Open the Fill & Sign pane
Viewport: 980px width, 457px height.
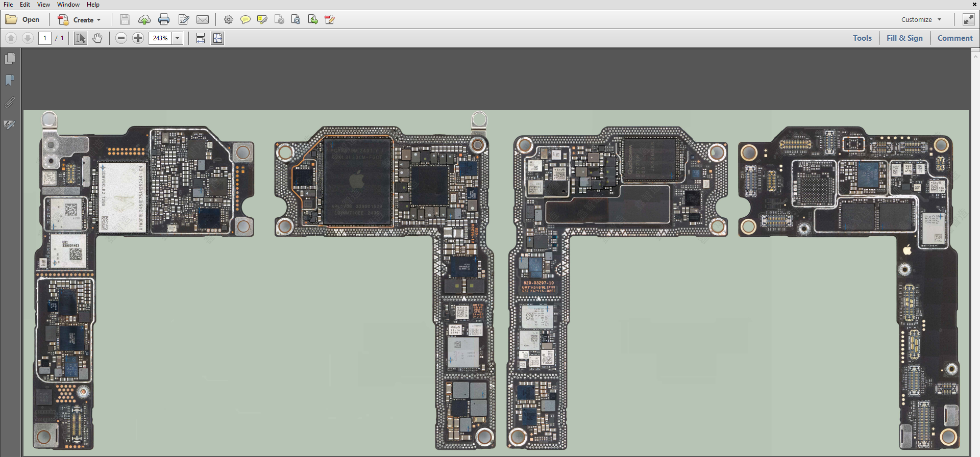click(904, 38)
